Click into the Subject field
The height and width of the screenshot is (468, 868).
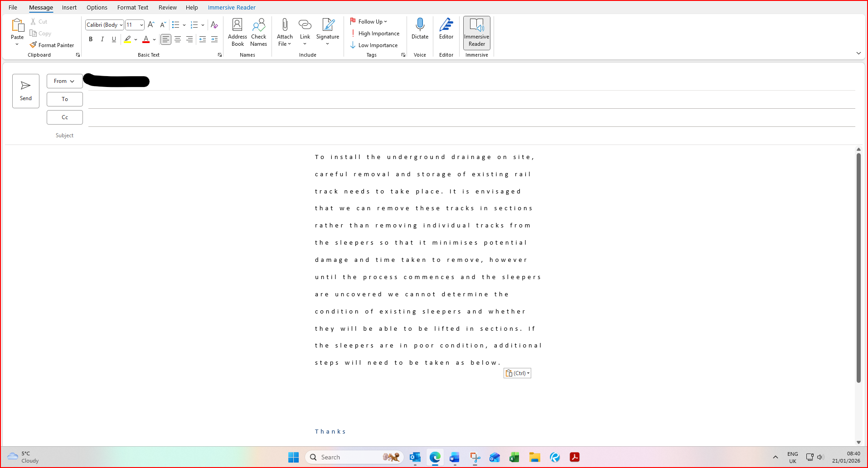[x=471, y=135]
